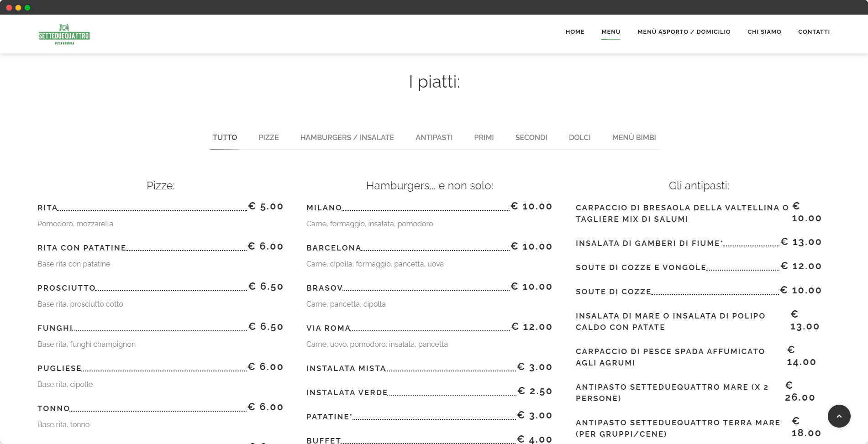This screenshot has height=444, width=868.
Task: Open the Contatti page
Action: pyautogui.click(x=814, y=32)
